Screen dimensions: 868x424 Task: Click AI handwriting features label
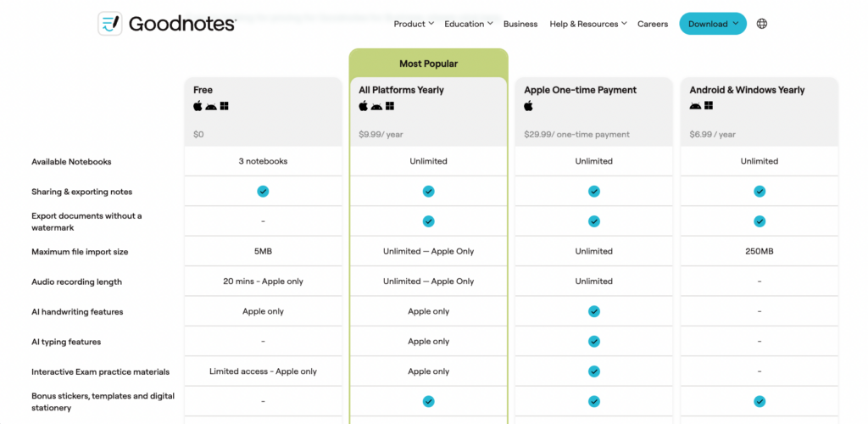(x=77, y=311)
